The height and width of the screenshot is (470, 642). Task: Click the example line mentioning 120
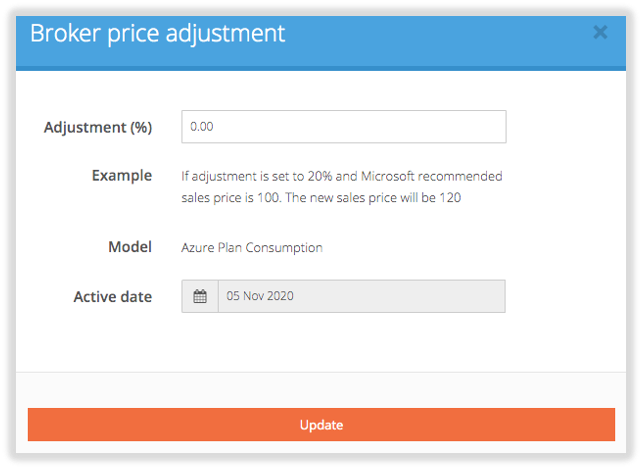tap(320, 197)
